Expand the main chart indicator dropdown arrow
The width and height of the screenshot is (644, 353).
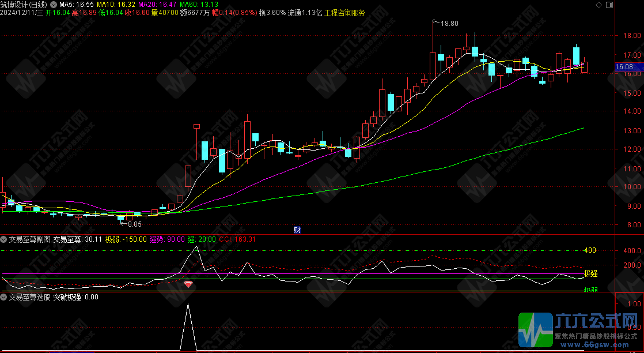click(55, 5)
